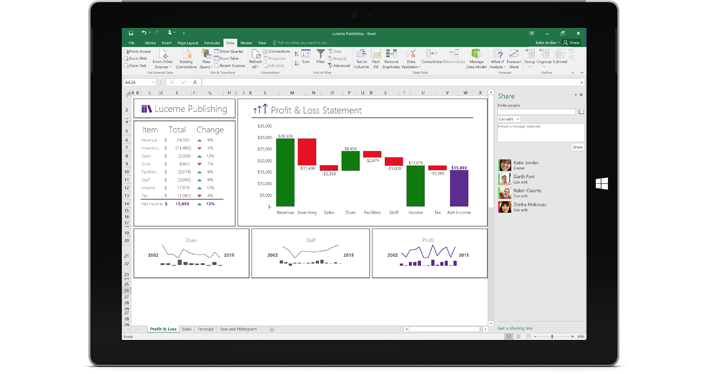
Task: Undo the last action
Action: [x=144, y=33]
